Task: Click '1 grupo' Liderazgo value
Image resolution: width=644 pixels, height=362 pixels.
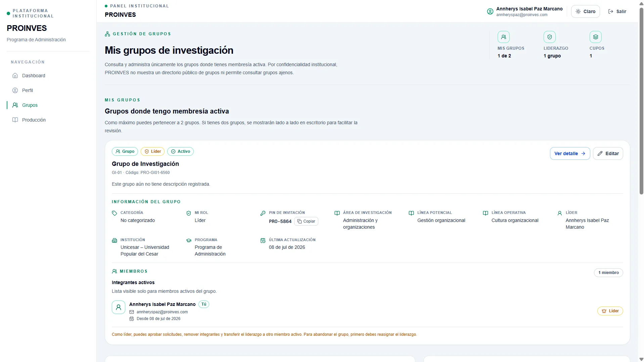Action: pyautogui.click(x=552, y=56)
